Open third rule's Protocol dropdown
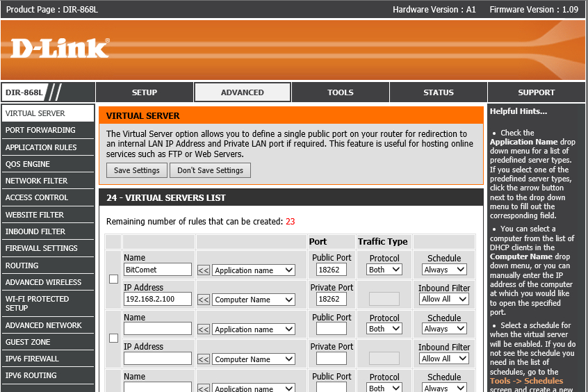This screenshot has width=588, height=392. tap(384, 388)
